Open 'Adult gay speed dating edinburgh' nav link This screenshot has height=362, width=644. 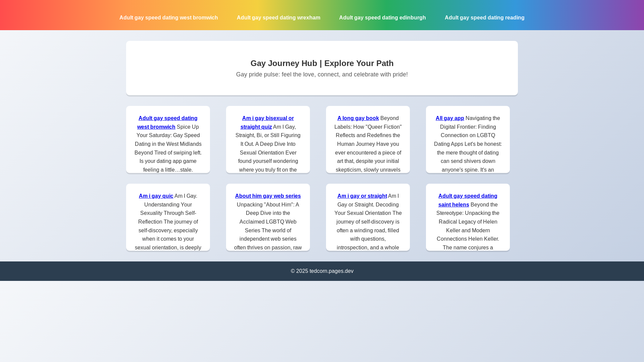pos(382,17)
